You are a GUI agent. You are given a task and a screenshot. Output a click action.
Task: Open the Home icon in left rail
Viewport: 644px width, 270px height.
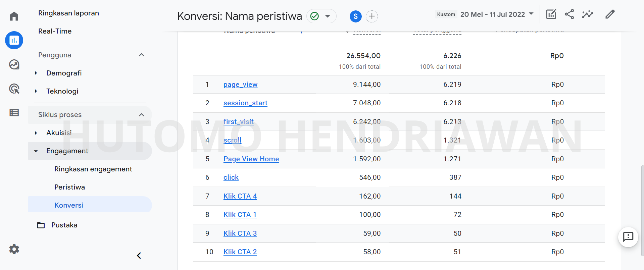14,16
